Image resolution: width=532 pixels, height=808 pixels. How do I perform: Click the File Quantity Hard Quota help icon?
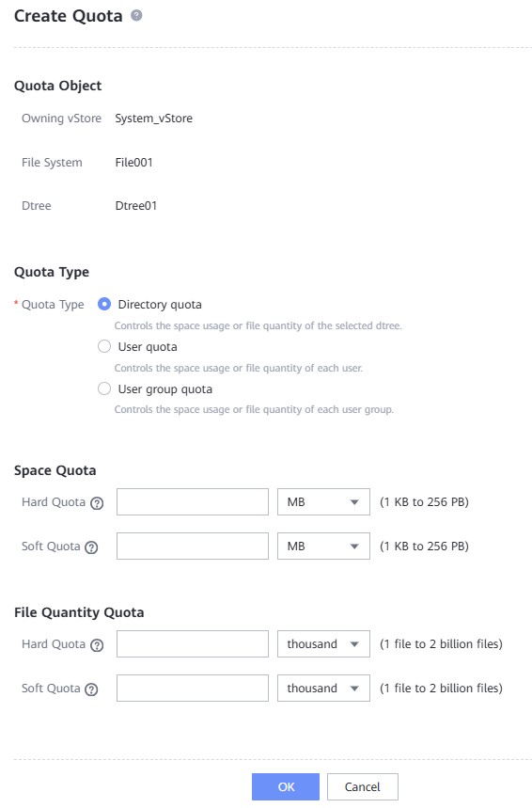pos(97,645)
